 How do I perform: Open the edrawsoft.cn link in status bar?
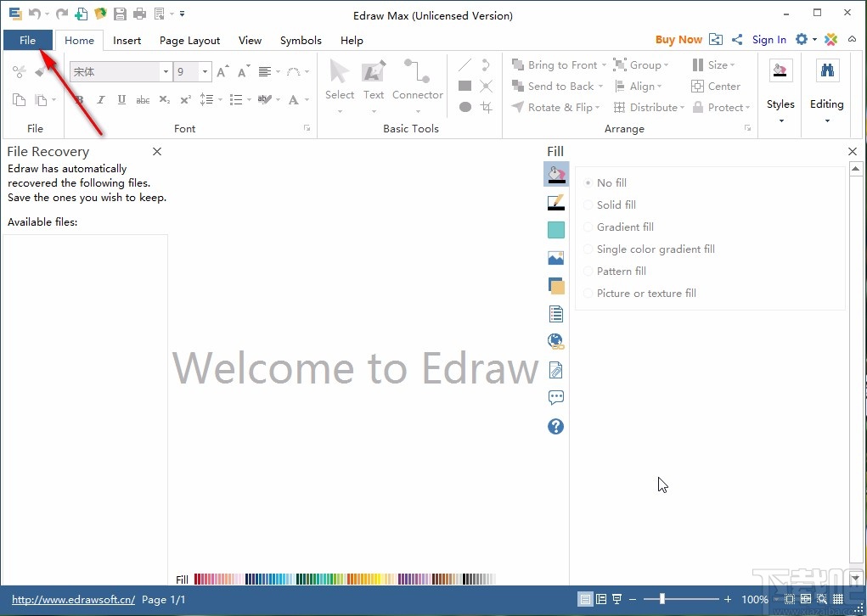coord(74,599)
